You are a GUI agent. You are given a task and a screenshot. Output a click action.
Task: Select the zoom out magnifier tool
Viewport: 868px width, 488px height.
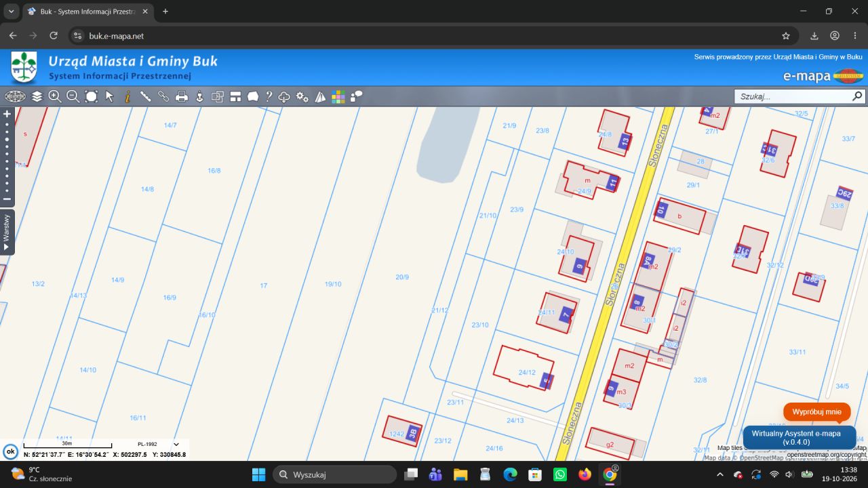[x=73, y=97]
